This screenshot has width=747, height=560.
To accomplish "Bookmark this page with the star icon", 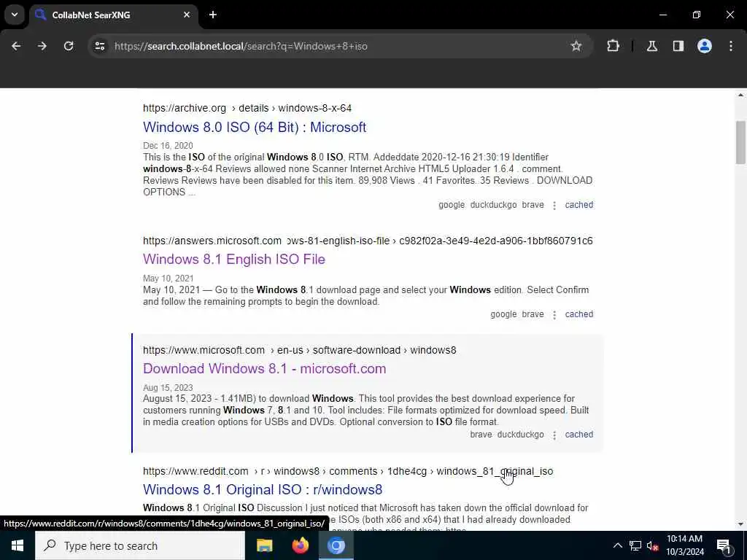I will point(576,46).
